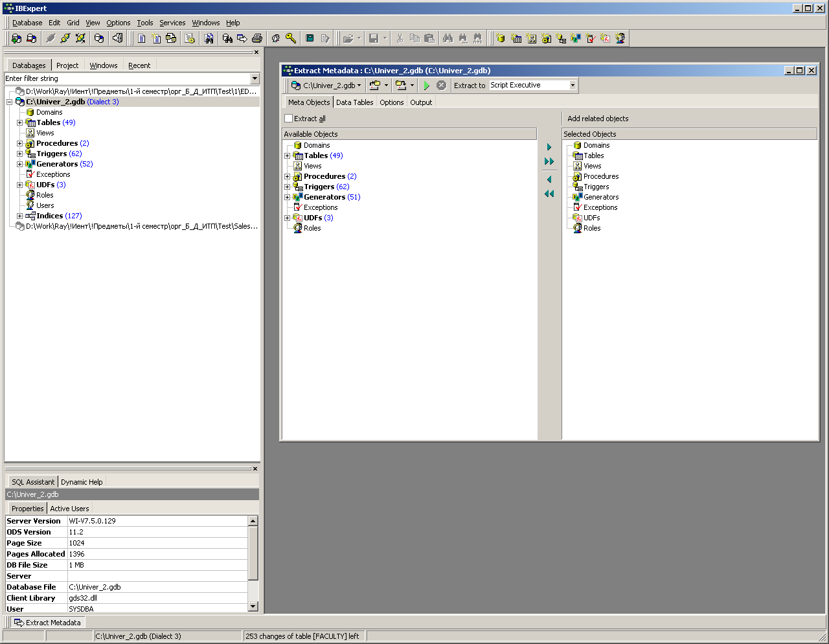Select Users in the database explorer tree

(45, 205)
